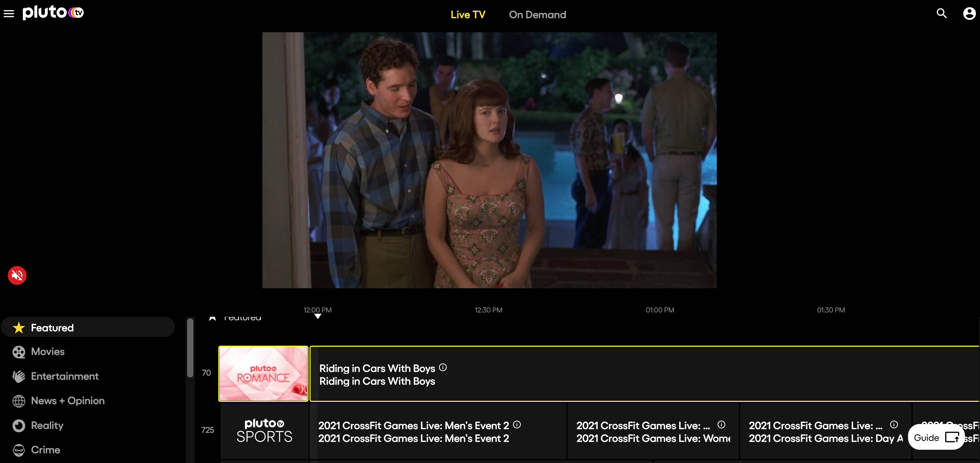Open the Movies category

coord(48,351)
